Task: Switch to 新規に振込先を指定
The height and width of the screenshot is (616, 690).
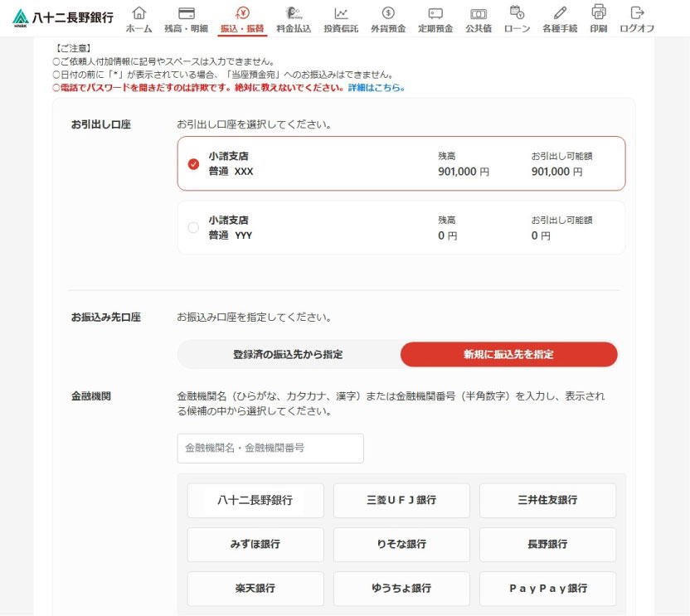Action: (509, 354)
